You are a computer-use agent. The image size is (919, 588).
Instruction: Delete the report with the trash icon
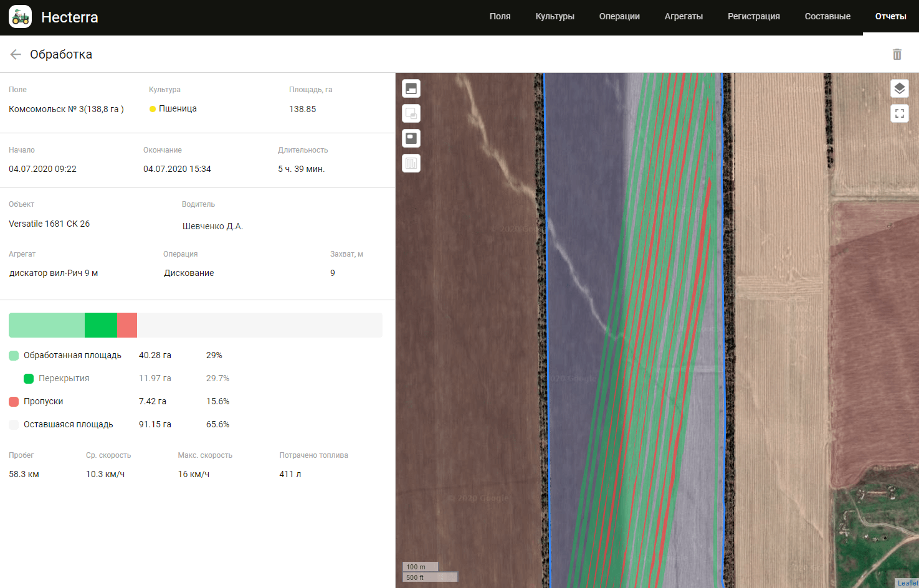897,55
